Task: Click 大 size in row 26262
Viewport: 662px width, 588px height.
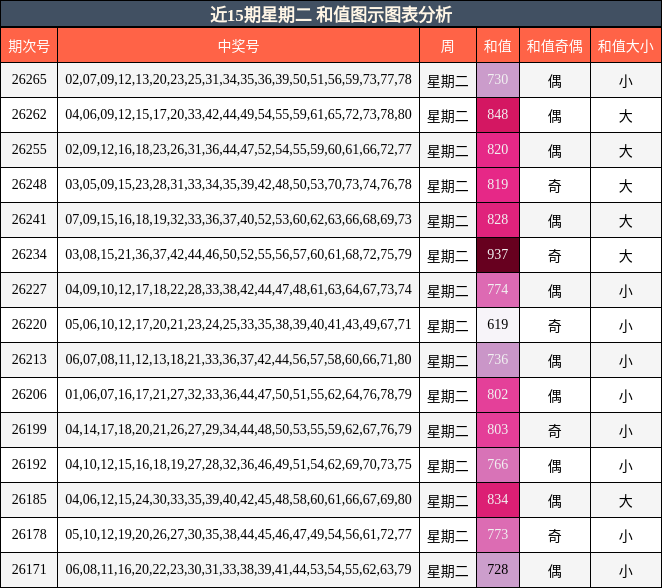Action: [626, 116]
